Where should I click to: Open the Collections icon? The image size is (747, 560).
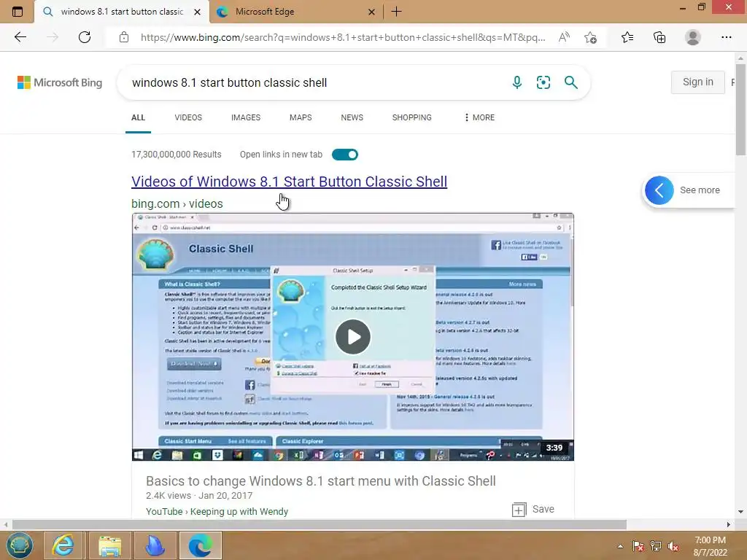[659, 37]
